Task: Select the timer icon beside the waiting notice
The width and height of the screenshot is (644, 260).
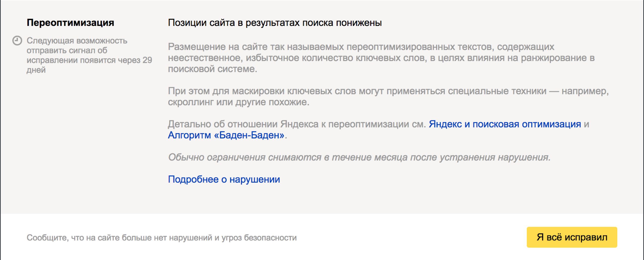Action: click(18, 40)
